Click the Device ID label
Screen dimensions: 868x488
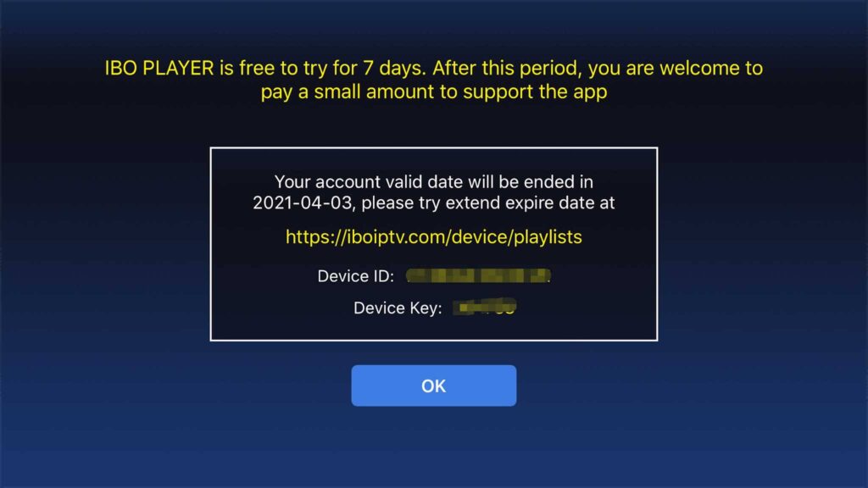coord(355,276)
